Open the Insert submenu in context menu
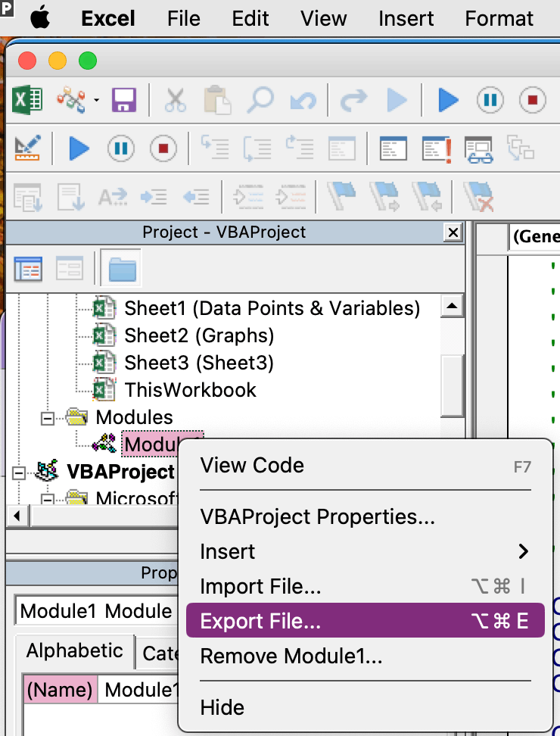The height and width of the screenshot is (736, 560). (x=366, y=551)
